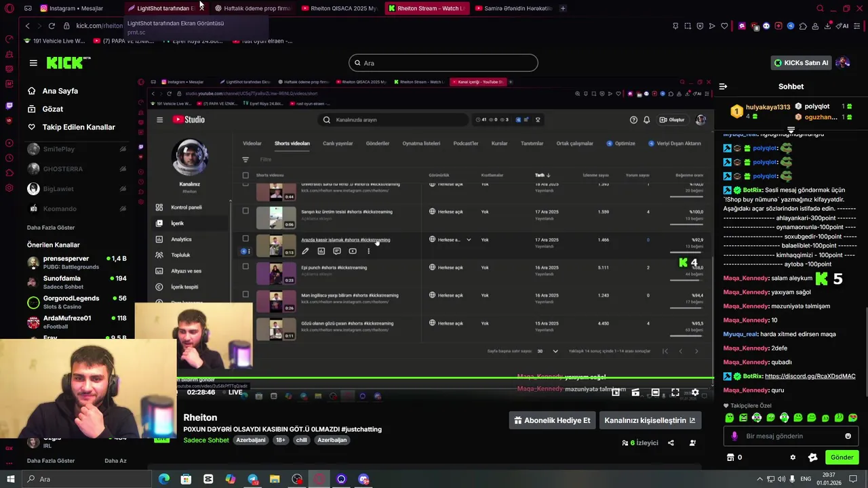Share the Rheiton stream
Image resolution: width=868 pixels, height=488 pixels.
671,443
